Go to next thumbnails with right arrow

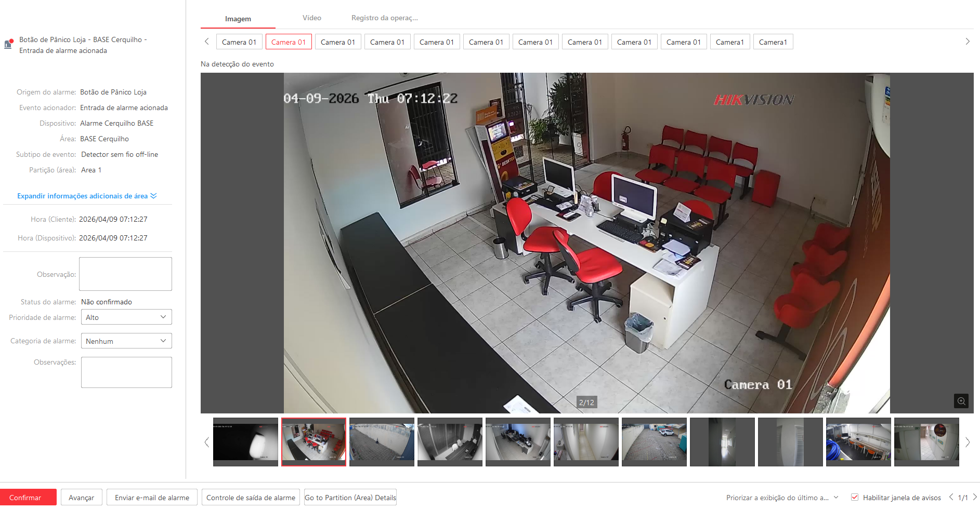tap(967, 442)
